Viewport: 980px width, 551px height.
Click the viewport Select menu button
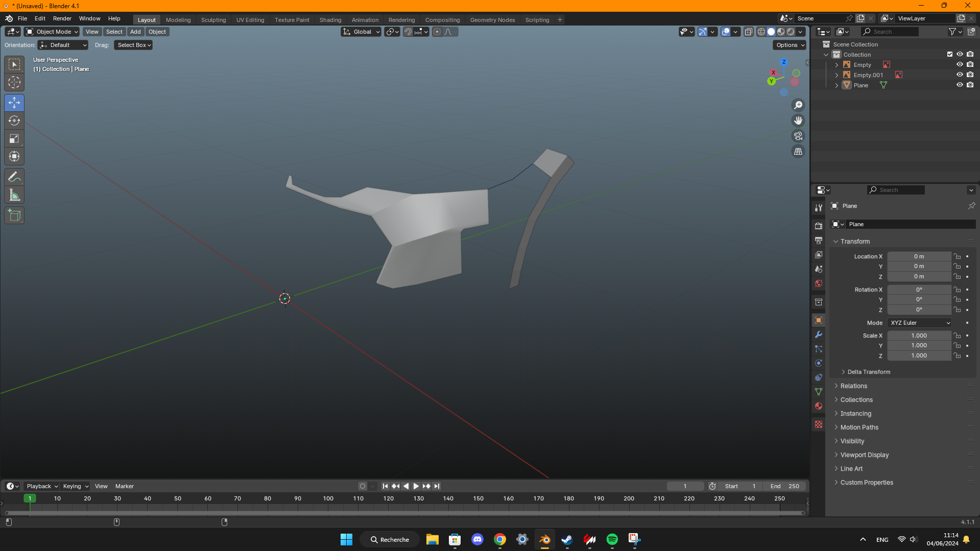point(114,32)
